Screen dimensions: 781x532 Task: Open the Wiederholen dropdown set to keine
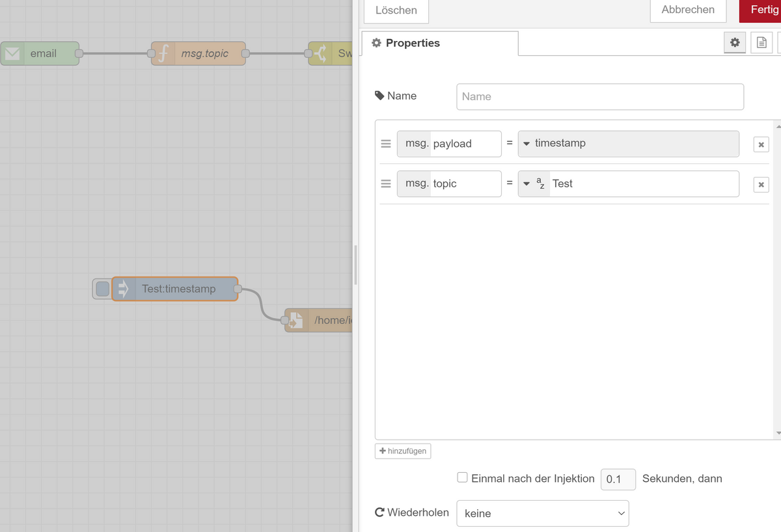(x=542, y=513)
